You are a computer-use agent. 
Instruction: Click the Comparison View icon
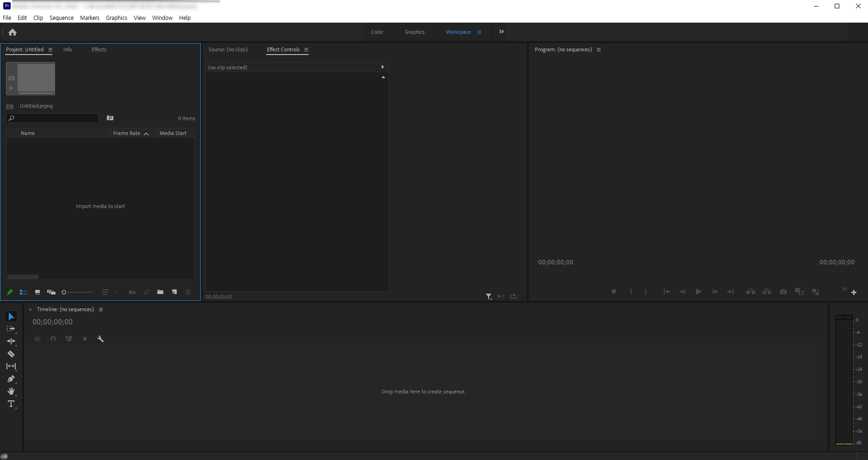tap(799, 292)
